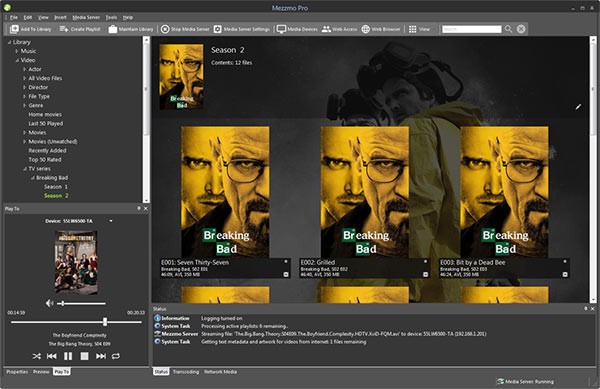Close the Play To panel
The width and height of the screenshot is (600, 389).
145,208
